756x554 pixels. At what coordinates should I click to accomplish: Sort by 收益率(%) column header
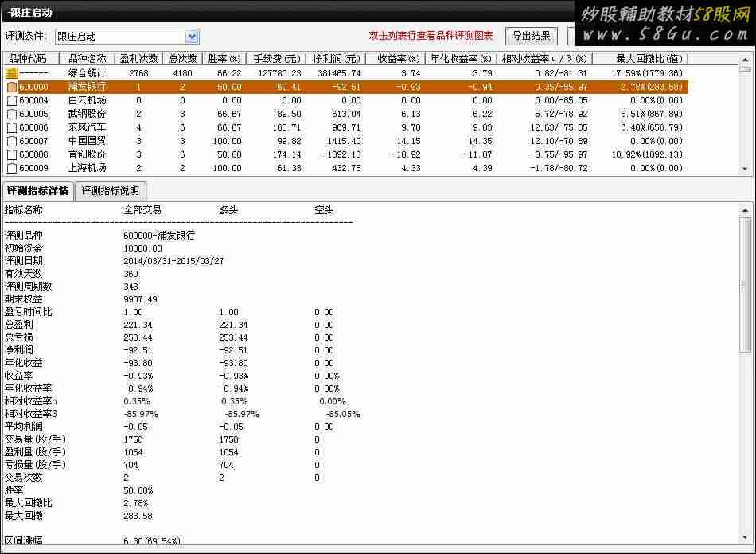[396, 58]
